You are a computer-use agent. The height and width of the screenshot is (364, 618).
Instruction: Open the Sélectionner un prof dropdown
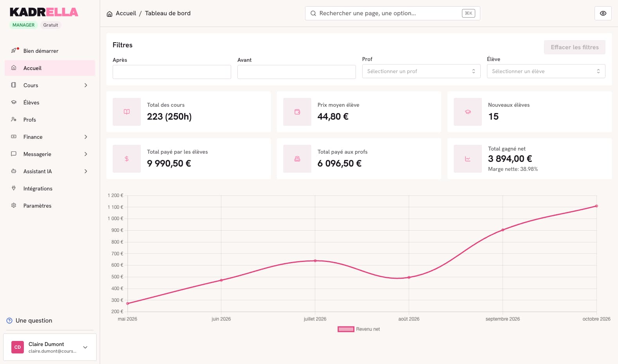421,71
